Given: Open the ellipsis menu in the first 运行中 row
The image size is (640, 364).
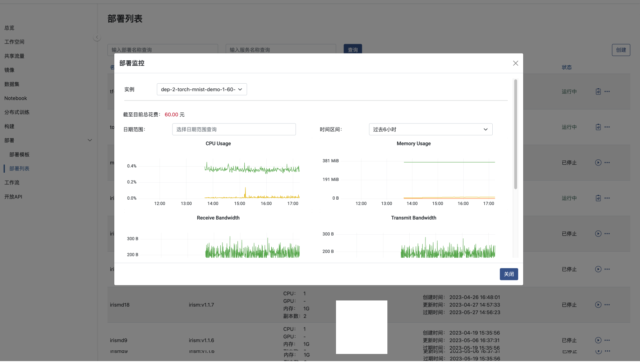Looking at the screenshot, I should coord(607,92).
